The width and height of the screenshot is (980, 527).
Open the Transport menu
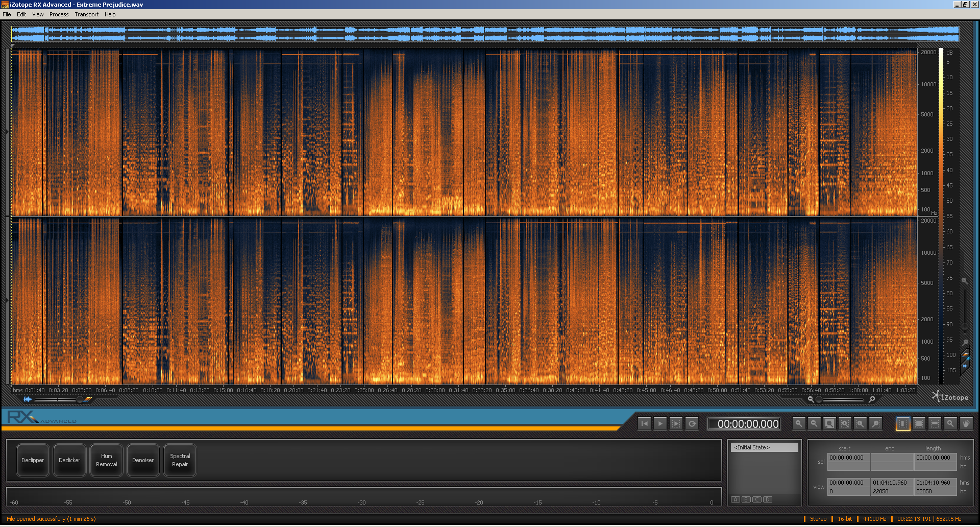pos(86,14)
